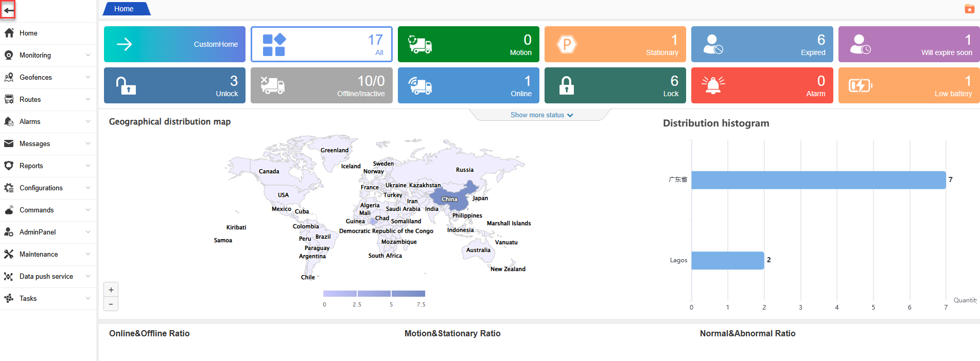Click the orange bookmark star icon
This screenshot has width=980, height=361.
point(969,9)
